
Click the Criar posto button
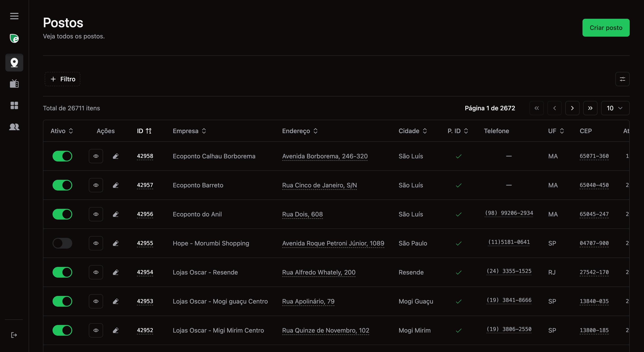[x=606, y=28]
